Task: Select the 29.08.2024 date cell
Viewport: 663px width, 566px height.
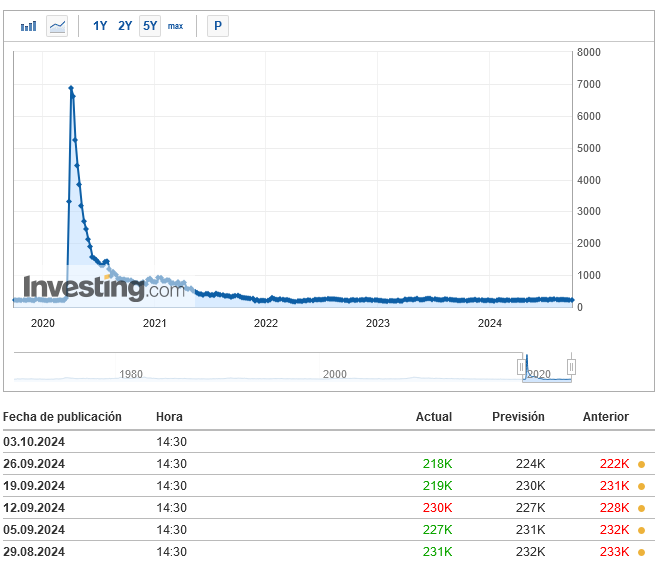Action: coord(34,552)
